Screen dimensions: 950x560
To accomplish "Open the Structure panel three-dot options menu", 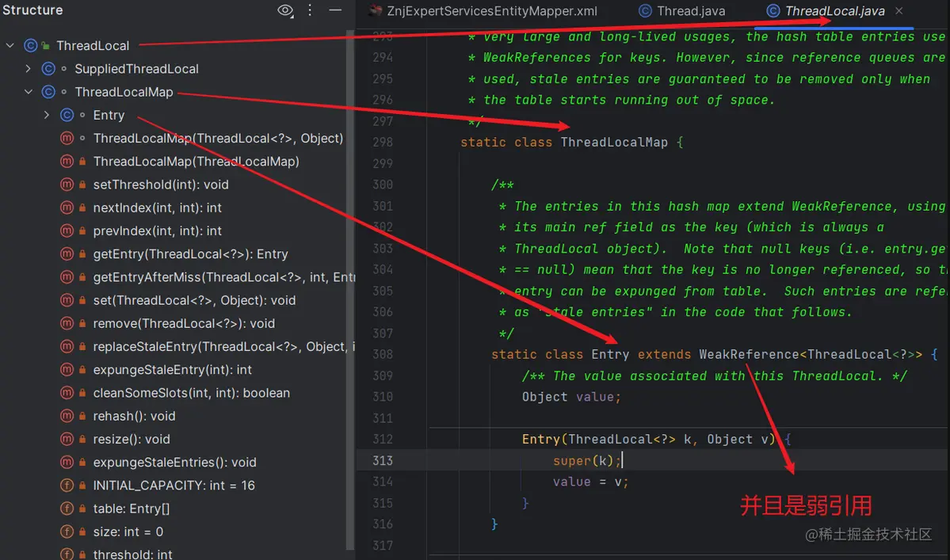I will point(310,10).
